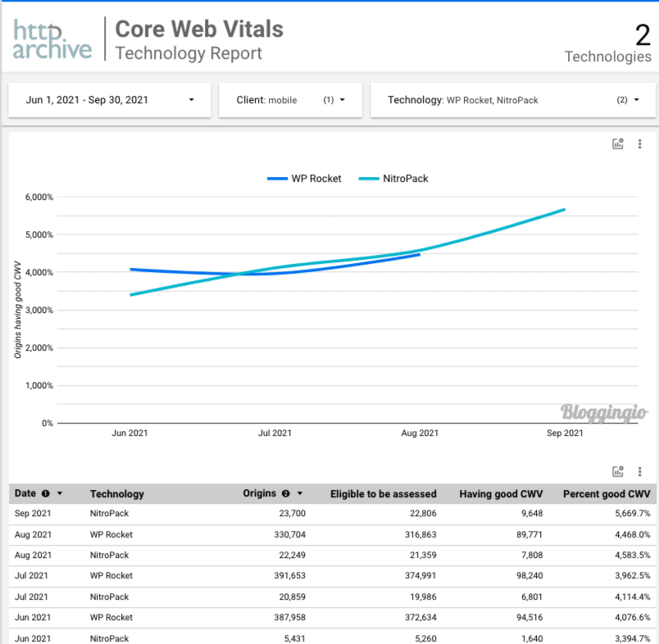Open the data table's three-dot menu
Screen dimensions: 659x644
tap(639, 471)
